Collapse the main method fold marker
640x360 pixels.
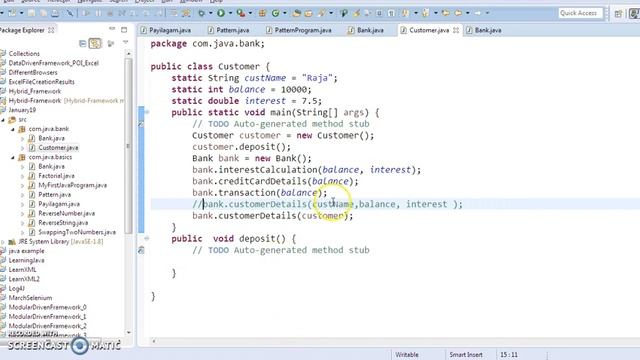pos(147,112)
